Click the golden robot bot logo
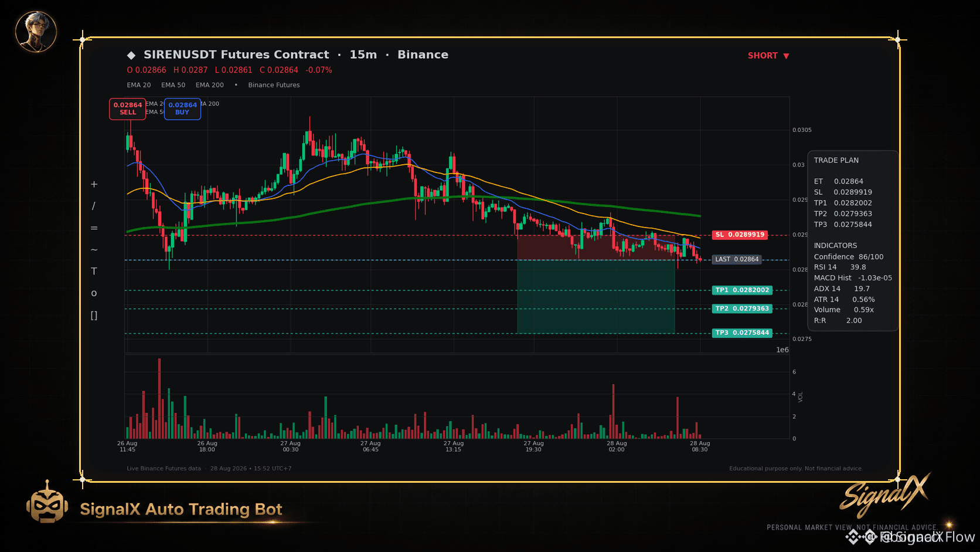Screen dimensions: 980x552 tap(47, 502)
